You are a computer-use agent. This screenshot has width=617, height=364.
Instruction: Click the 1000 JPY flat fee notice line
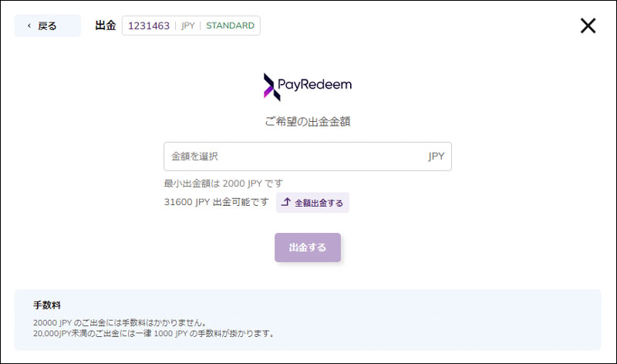pos(153,334)
